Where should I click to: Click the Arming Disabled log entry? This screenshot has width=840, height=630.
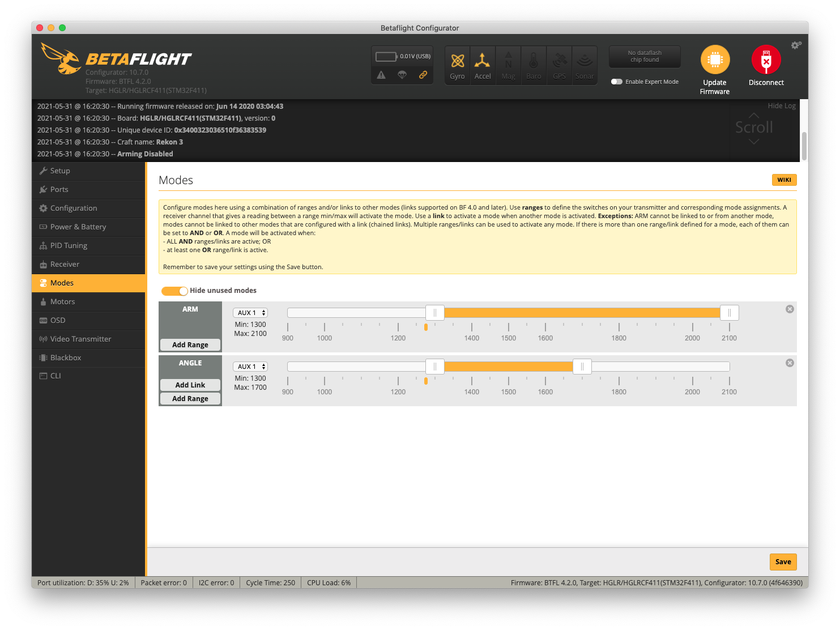point(105,154)
